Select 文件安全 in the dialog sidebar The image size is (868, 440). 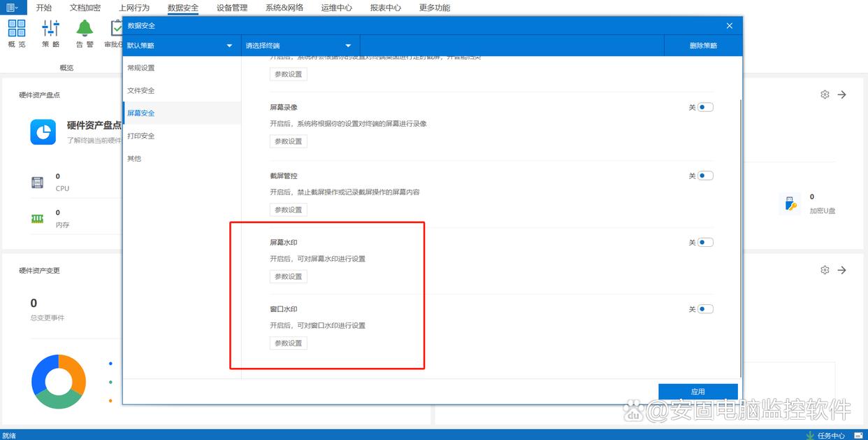(x=182, y=90)
